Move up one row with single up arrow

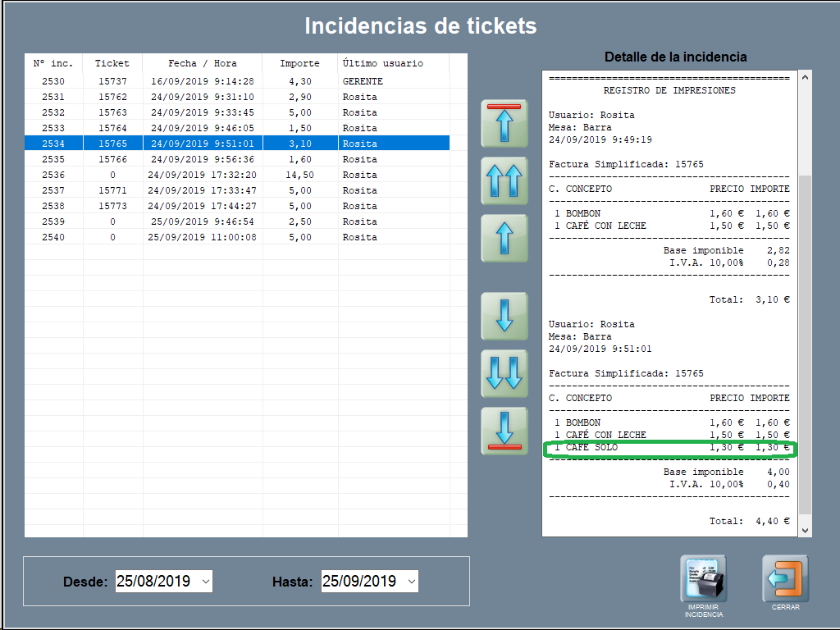point(504,238)
